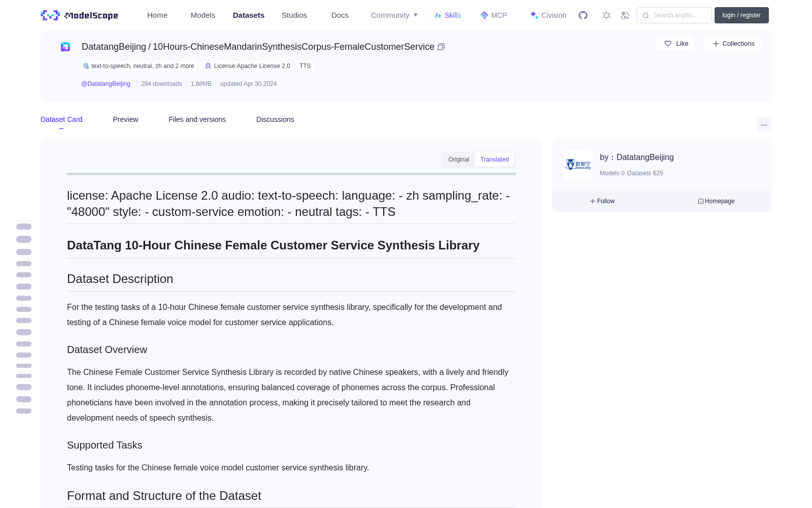Image resolution: width=812 pixels, height=508 pixels.
Task: Focus the Search anything field
Action: coord(674,15)
